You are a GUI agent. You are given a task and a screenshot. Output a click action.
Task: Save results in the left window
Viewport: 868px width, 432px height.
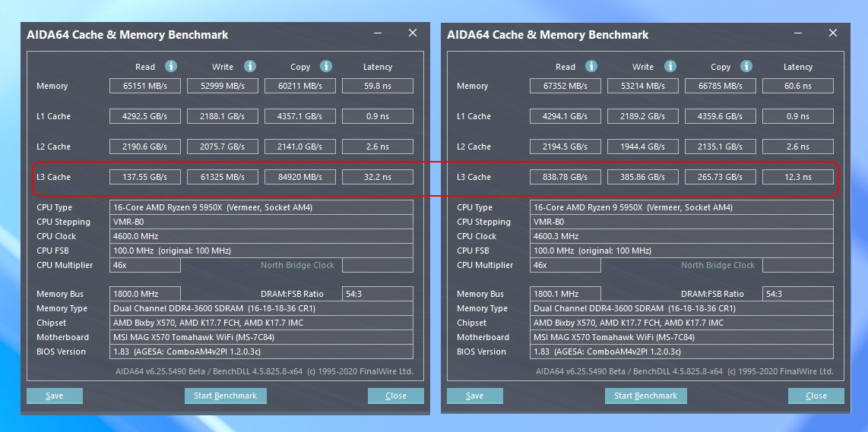click(54, 396)
